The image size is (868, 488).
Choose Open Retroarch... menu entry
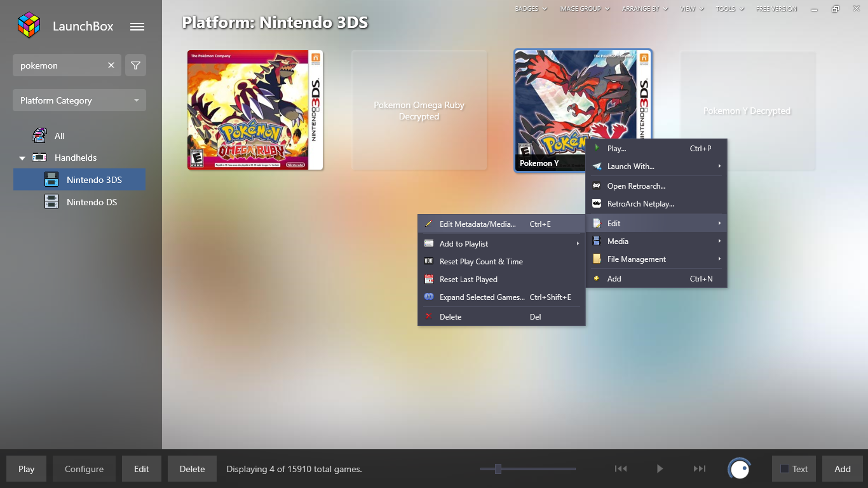pos(656,186)
